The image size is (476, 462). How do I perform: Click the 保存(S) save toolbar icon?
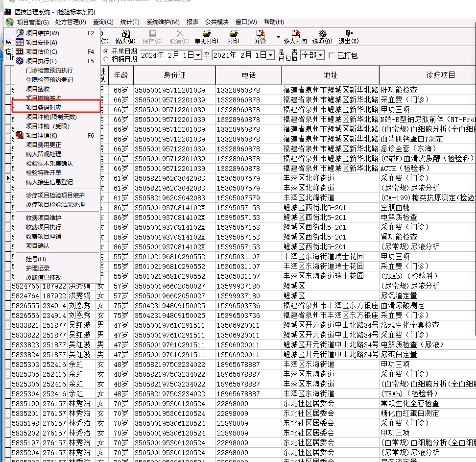pyautogui.click(x=153, y=33)
